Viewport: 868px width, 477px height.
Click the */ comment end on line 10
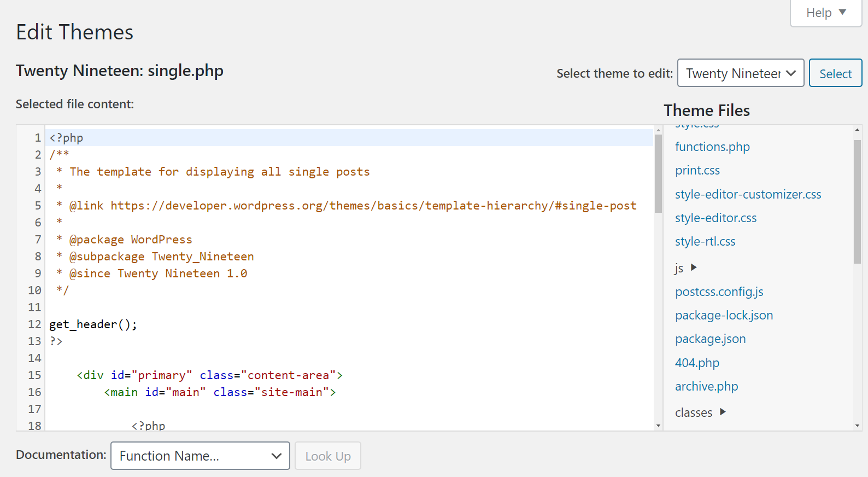(62, 290)
